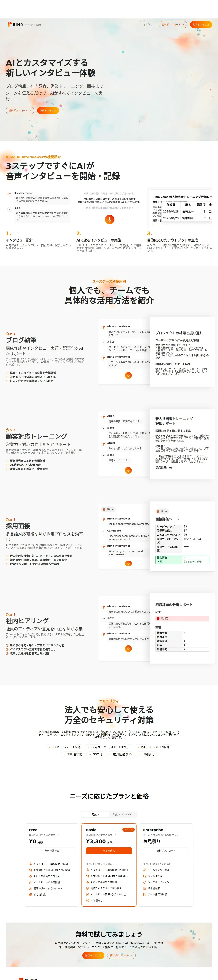Click the AIによるインタビューの実施 step title
The image size is (218, 980).
point(99,240)
